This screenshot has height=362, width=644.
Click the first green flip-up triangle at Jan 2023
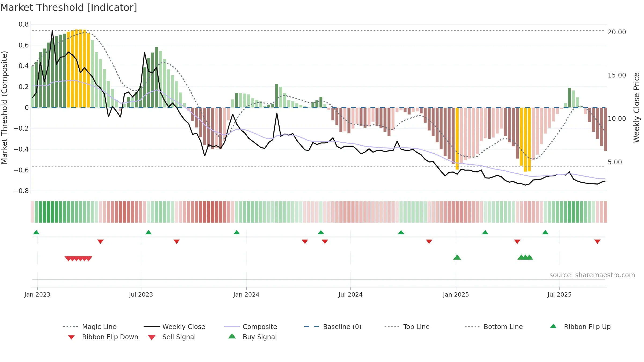(x=36, y=232)
